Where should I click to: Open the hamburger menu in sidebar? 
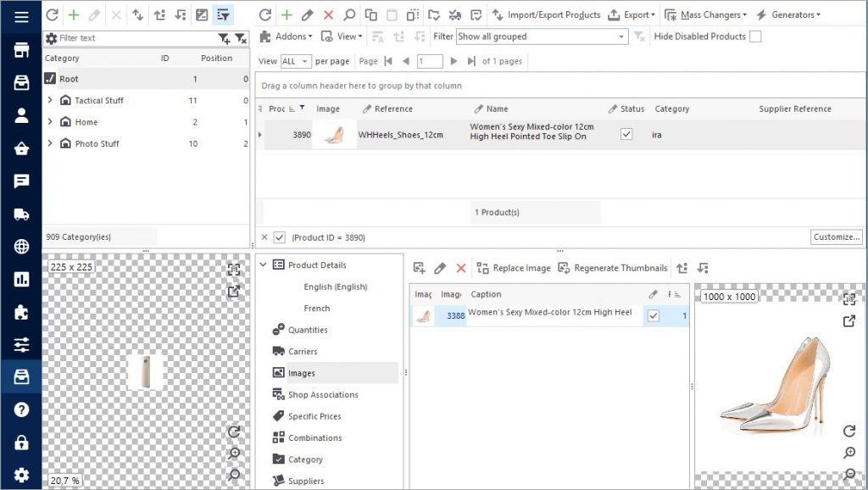click(21, 17)
